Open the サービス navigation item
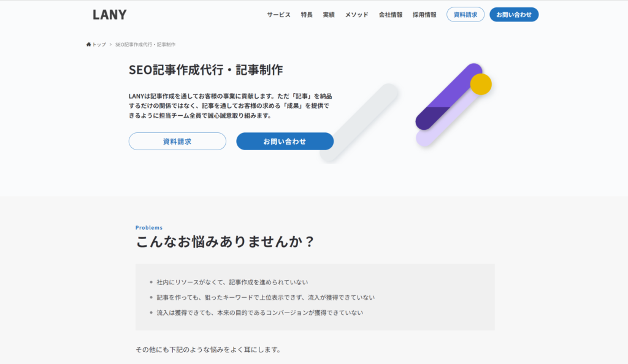The image size is (628, 364). [x=278, y=15]
